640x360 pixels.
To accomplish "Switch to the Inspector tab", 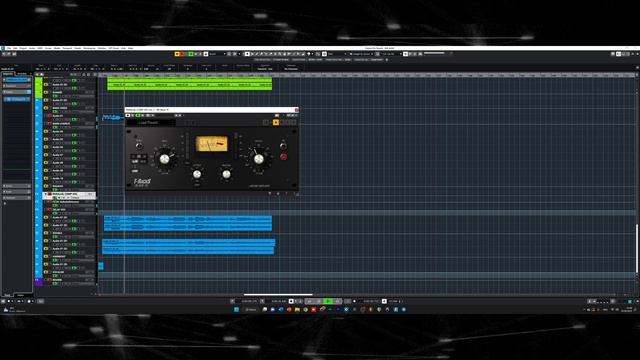I will 8,74.
